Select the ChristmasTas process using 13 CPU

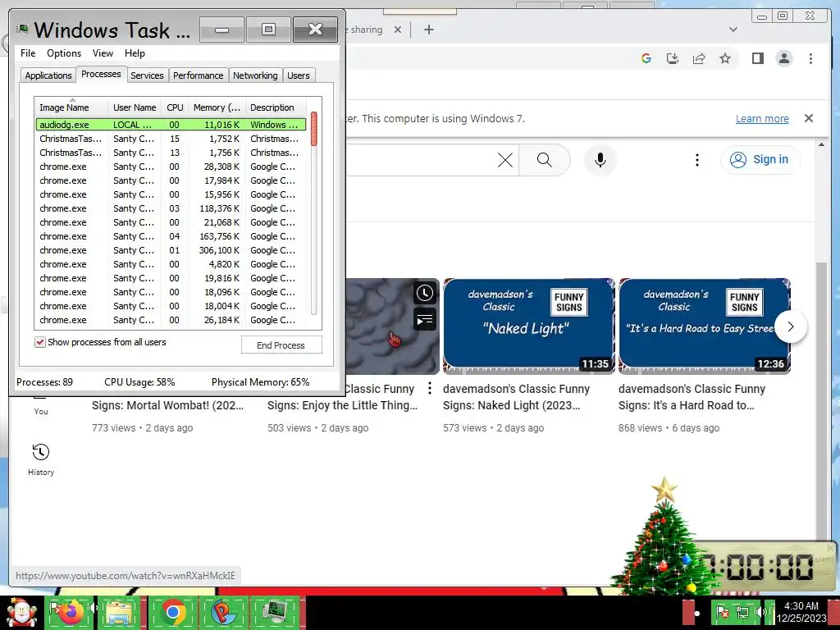(x=171, y=153)
